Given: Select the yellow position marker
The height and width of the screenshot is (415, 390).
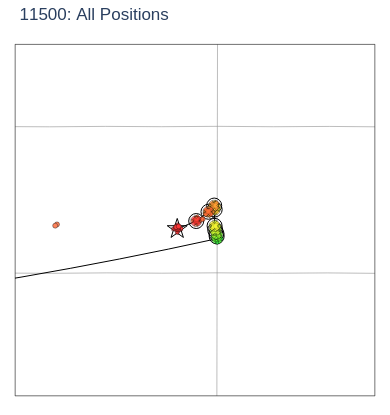Looking at the screenshot, I should (215, 226).
